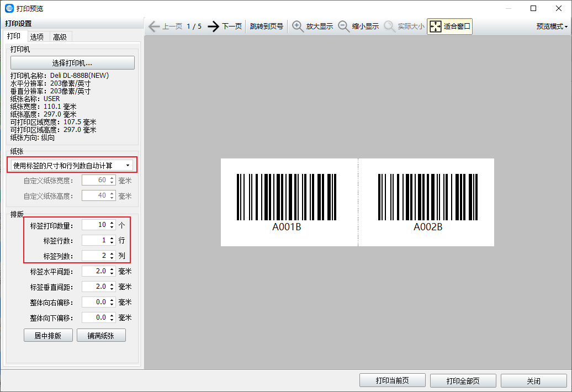Click the fit-to-window icon
The image size is (572, 392).
pos(436,27)
